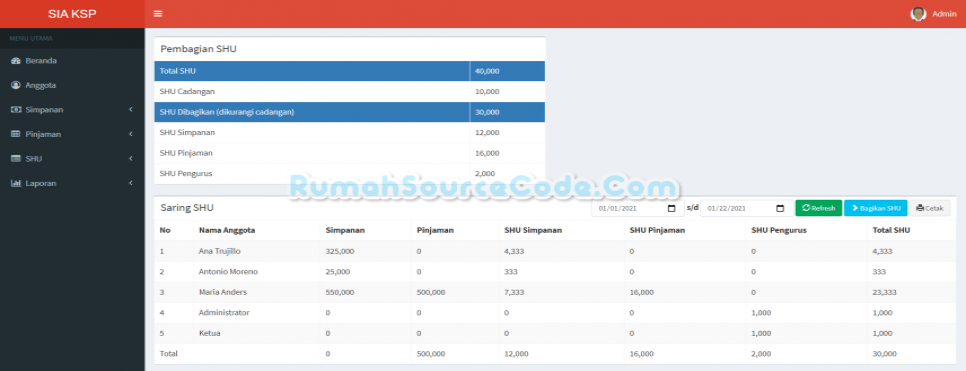The image size is (966, 371).
Task: Toggle the sidebar with the hamburger icon
Action: [158, 14]
